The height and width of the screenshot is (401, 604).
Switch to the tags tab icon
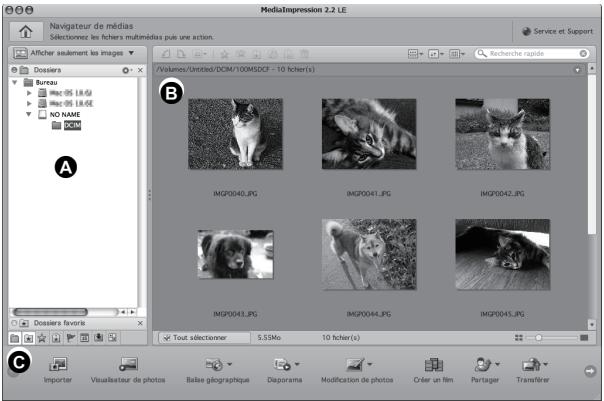(x=56, y=338)
